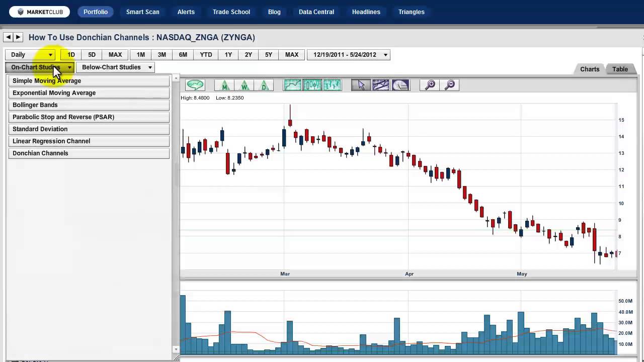Switch to the Table tab
644x362 pixels.
click(620, 69)
